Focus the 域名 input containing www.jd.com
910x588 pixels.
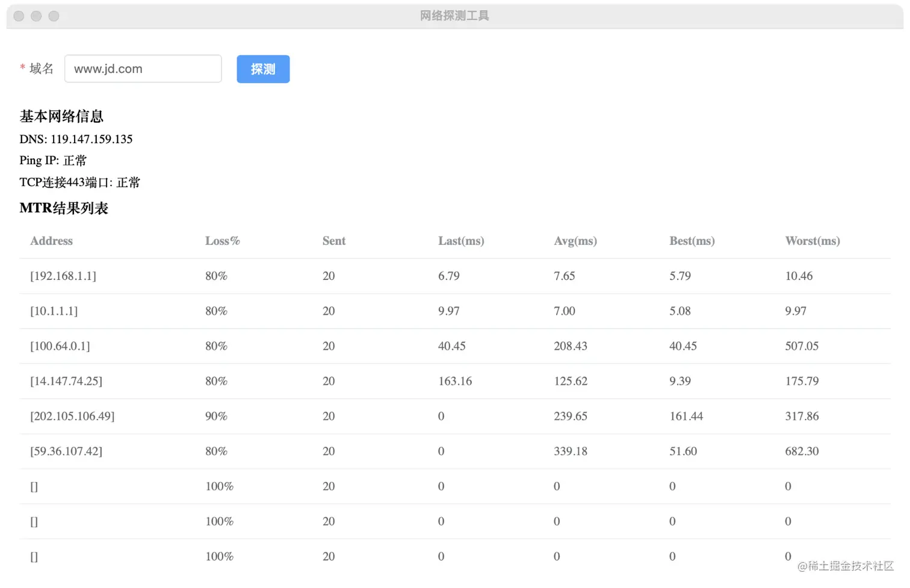coord(143,69)
